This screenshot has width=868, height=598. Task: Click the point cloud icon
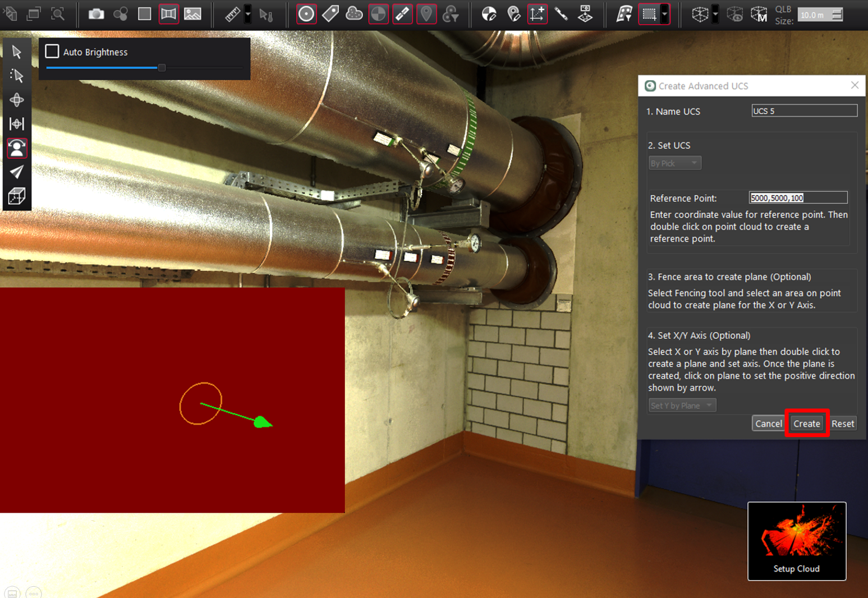[354, 14]
